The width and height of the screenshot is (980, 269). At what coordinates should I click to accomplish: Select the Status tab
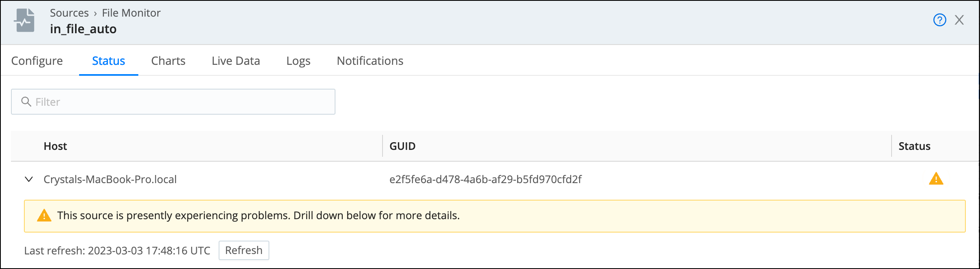coord(108,61)
